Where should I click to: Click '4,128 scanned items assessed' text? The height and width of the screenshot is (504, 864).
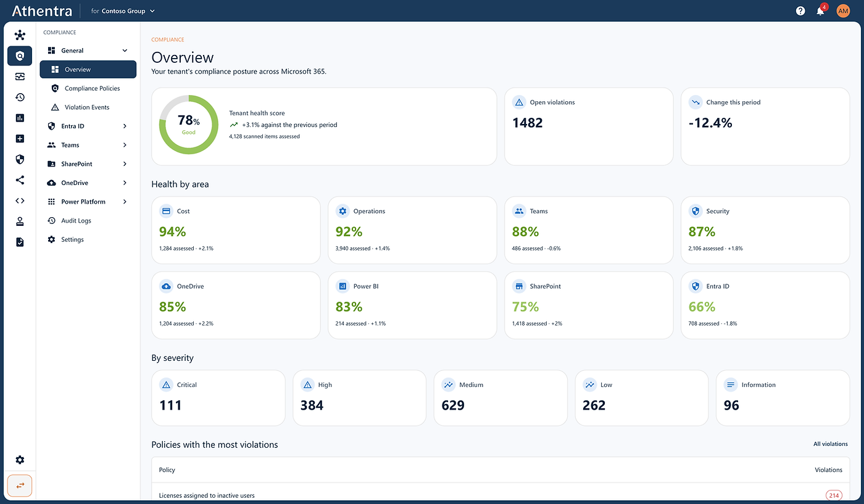click(264, 136)
